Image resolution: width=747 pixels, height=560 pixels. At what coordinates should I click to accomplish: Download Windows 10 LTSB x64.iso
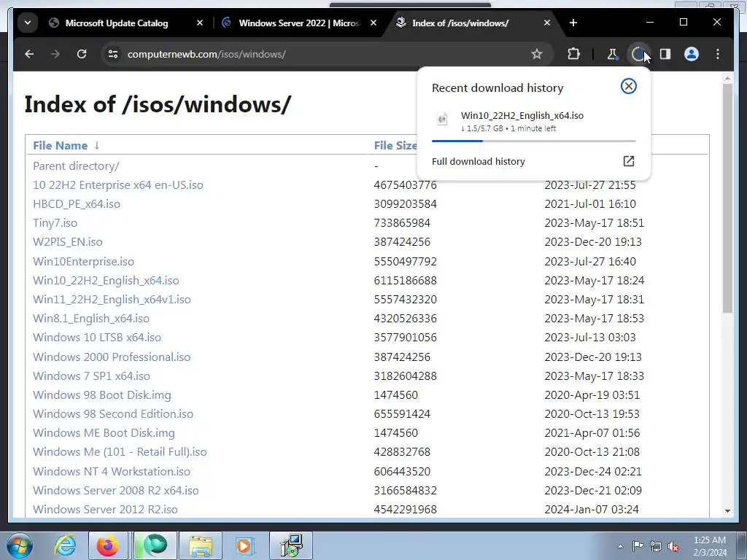97,338
